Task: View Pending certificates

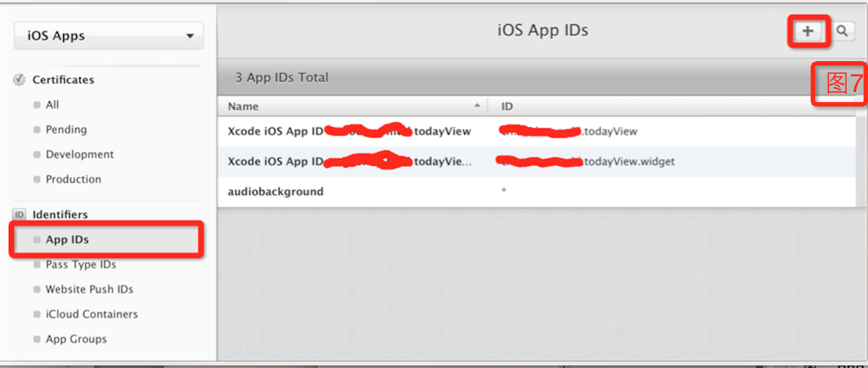Action: click(66, 129)
